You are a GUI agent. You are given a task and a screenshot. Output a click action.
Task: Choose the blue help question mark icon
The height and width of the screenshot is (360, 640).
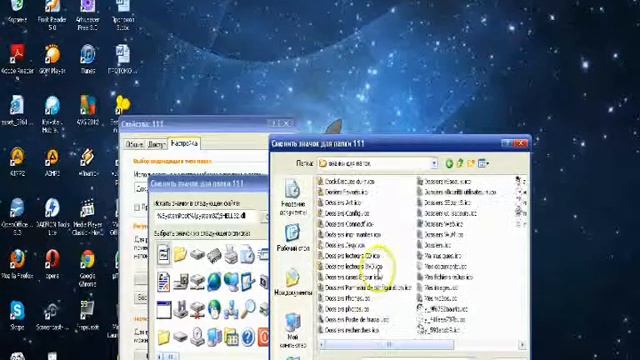(x=248, y=337)
